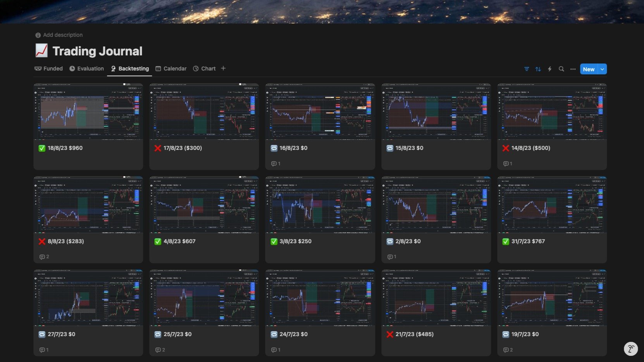Screen dimensions: 644x362
Task: Open the sort options icon
Action: (538, 69)
